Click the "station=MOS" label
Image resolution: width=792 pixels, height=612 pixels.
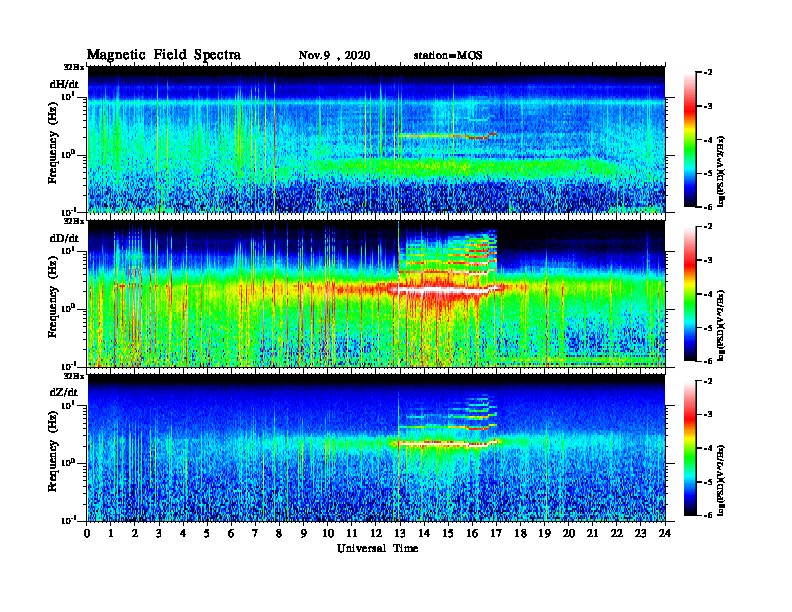(448, 56)
